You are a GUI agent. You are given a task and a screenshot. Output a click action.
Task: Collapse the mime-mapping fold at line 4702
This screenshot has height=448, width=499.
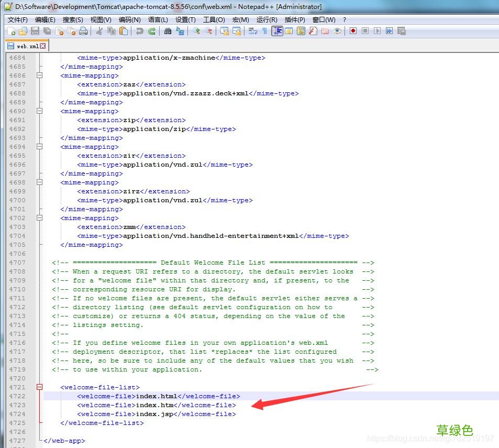tap(39, 218)
